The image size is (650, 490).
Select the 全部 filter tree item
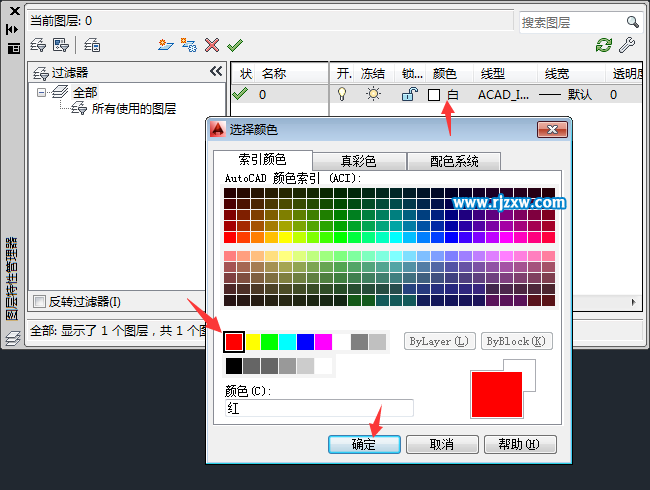pyautogui.click(x=85, y=92)
